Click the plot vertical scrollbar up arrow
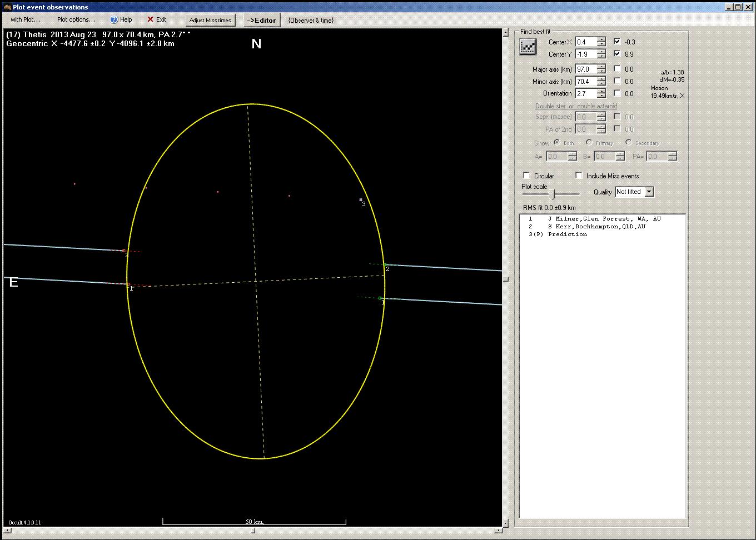Screen dimensions: 756x540 pyautogui.click(x=505, y=33)
